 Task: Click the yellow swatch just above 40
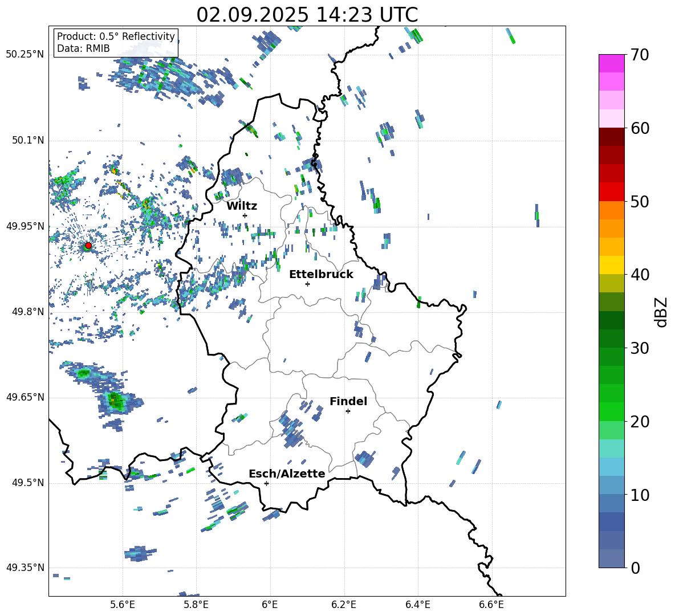612,265
